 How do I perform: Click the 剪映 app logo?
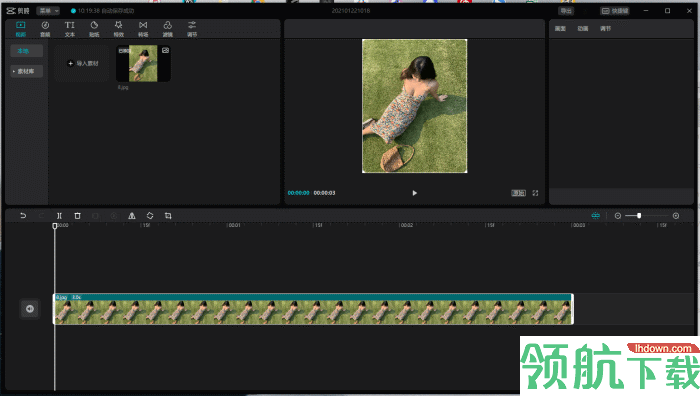[18, 11]
